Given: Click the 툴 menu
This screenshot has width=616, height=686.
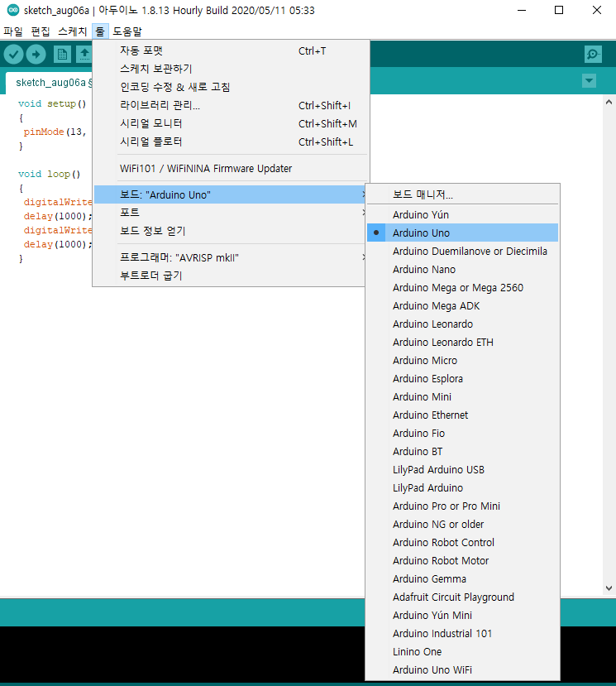Looking at the screenshot, I should point(100,31).
